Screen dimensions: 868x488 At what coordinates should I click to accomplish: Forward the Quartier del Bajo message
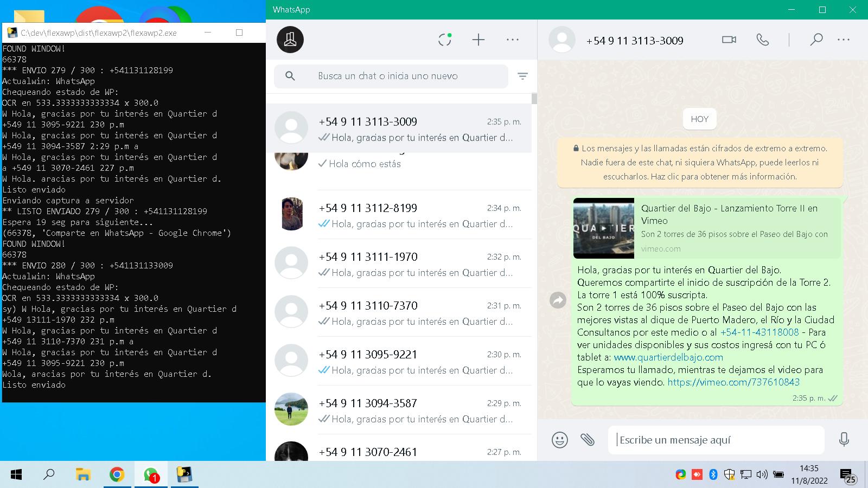[558, 300]
